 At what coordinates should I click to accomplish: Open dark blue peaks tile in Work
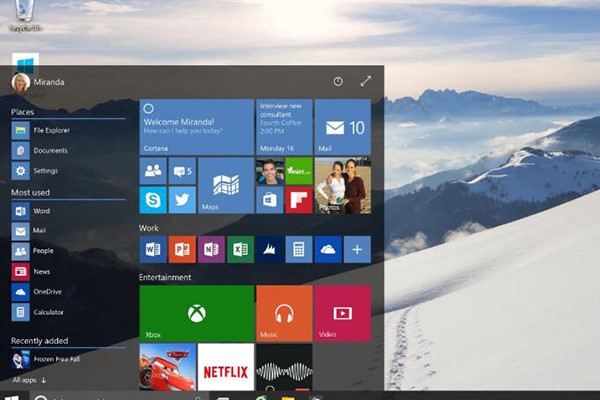[x=270, y=250]
